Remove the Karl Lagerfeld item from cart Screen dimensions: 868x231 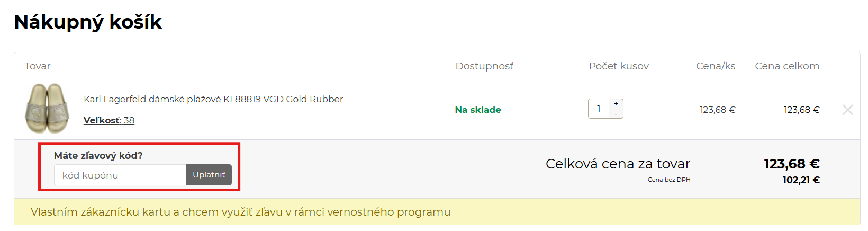pyautogui.click(x=847, y=110)
